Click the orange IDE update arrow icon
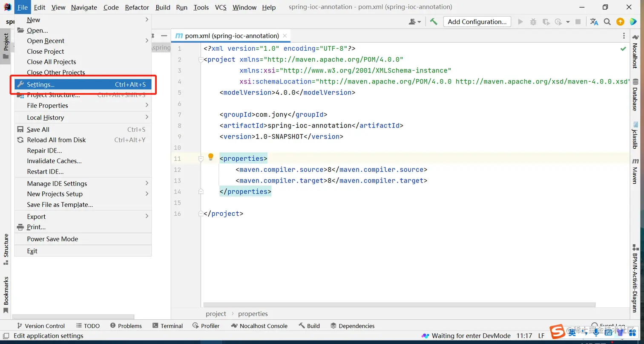644x344 pixels. pyautogui.click(x=620, y=22)
